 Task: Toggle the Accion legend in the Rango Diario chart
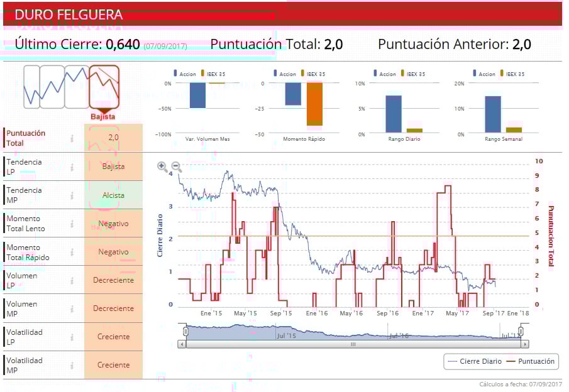[385, 73]
